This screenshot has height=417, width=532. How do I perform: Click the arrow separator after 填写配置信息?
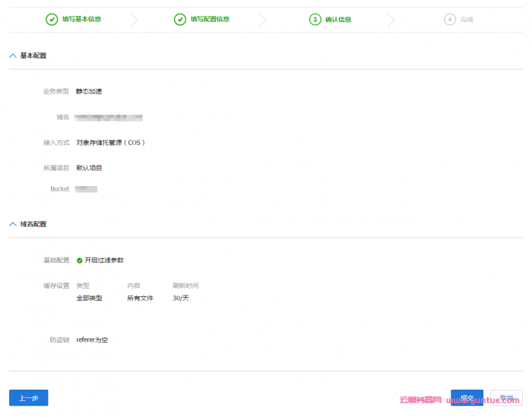click(x=263, y=21)
